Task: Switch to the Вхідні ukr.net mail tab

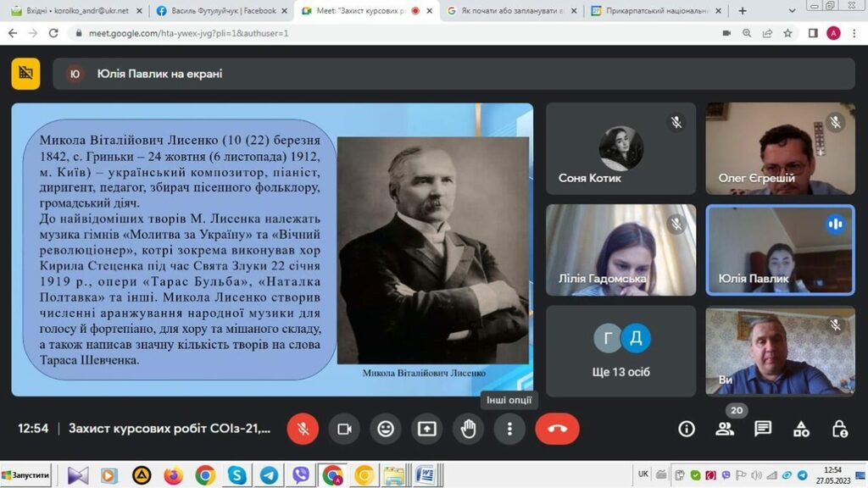Action: coord(72,11)
